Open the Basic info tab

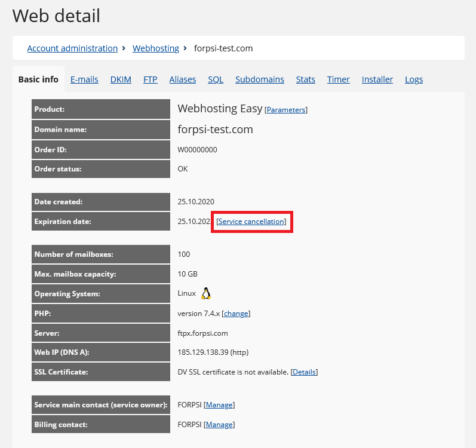tap(38, 79)
